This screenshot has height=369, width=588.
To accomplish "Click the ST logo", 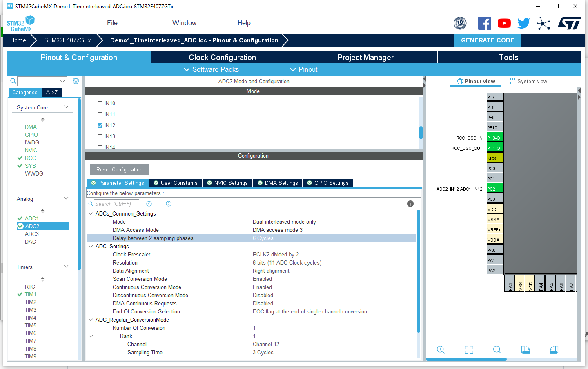I will [569, 23].
